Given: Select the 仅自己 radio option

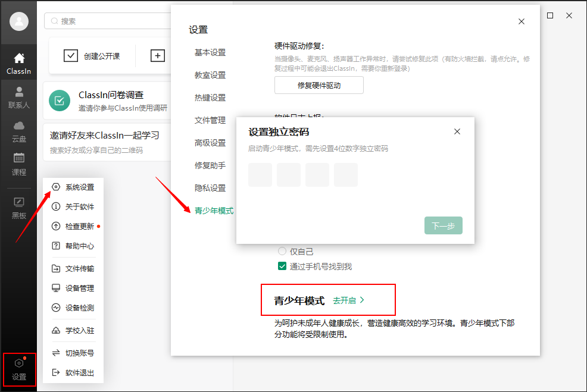Looking at the screenshot, I should pos(282,251).
